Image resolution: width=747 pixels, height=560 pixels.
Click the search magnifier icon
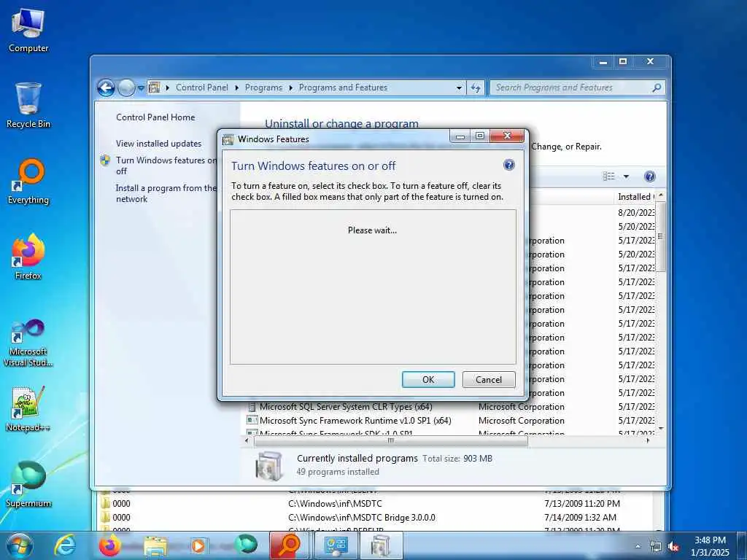coord(657,87)
